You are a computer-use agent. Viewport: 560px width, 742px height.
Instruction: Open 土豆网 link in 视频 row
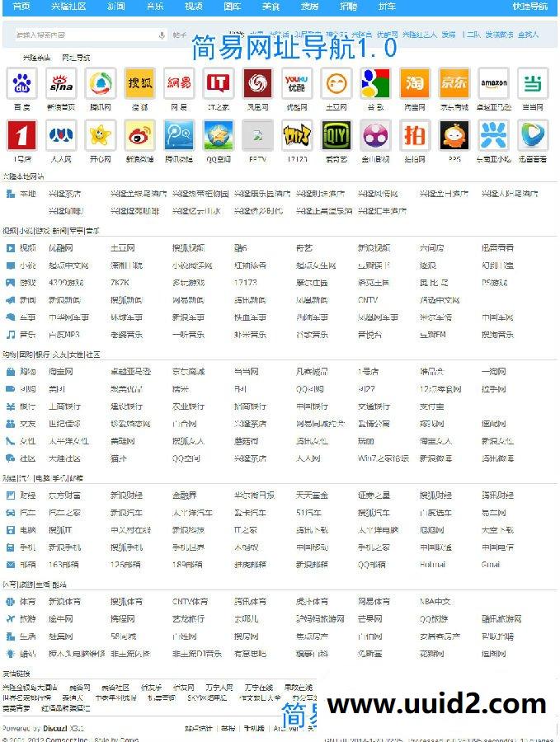pos(123,248)
